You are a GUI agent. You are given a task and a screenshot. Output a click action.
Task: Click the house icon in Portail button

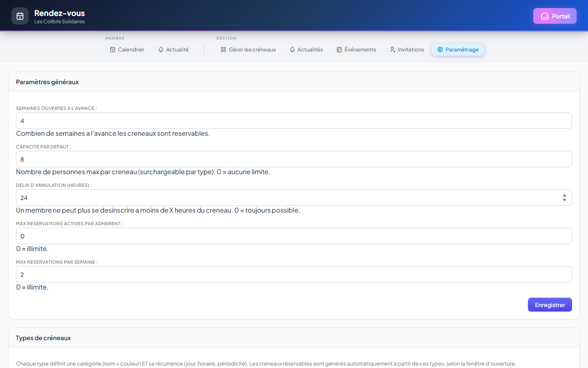point(545,16)
